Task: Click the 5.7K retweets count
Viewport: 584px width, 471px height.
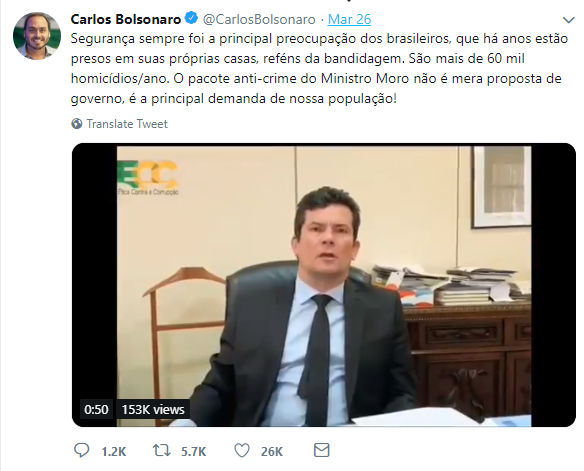Action: coord(193,451)
